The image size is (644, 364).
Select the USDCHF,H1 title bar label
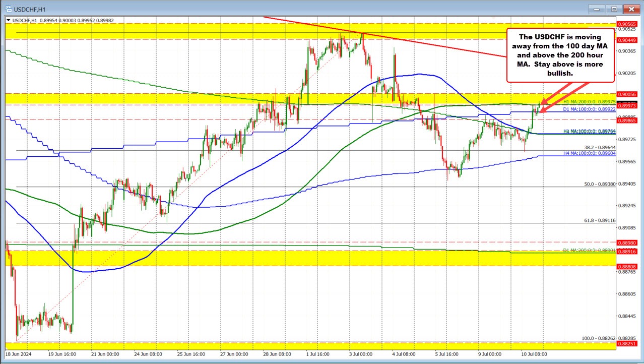30,9
